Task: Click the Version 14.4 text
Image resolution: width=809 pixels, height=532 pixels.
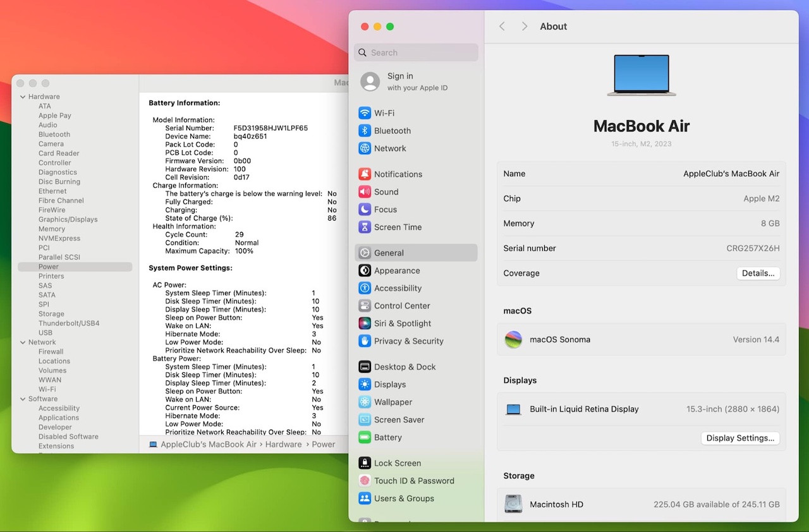Action: [x=756, y=340]
